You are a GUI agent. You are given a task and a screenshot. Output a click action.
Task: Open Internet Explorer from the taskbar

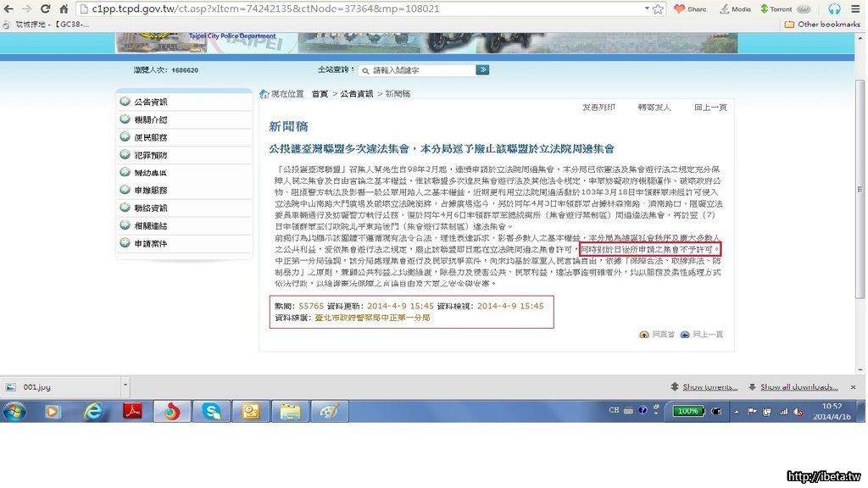tap(92, 412)
